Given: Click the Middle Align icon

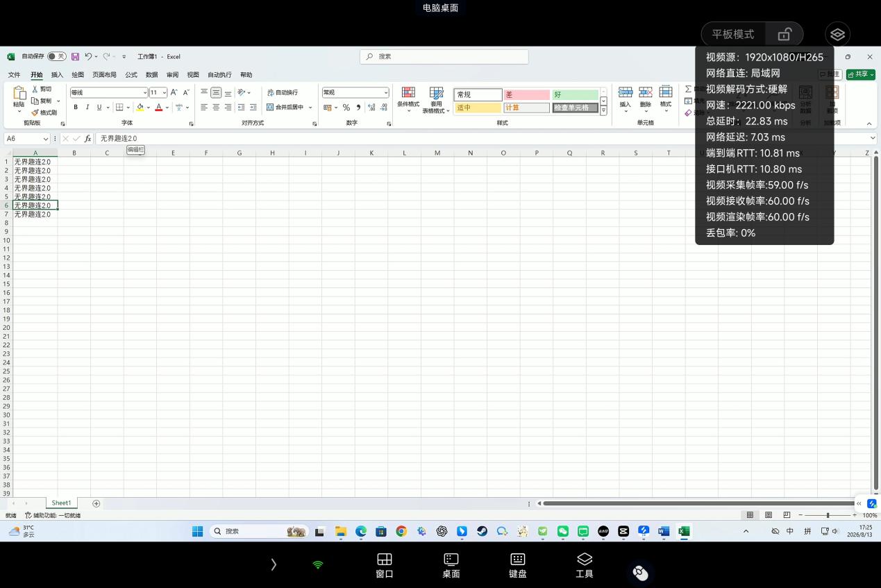Looking at the screenshot, I should point(216,92).
